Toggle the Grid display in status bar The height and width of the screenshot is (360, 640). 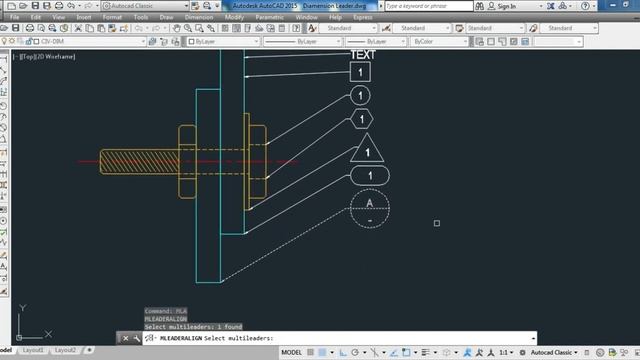click(310, 352)
